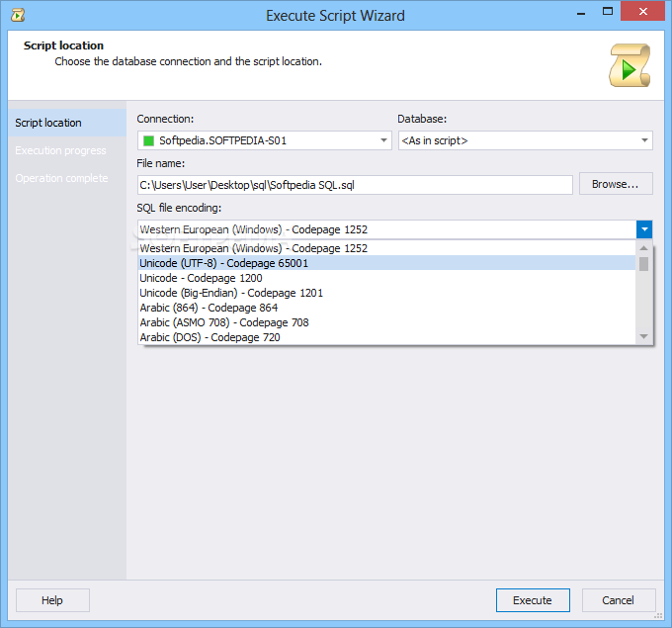Choose Unicode - Codepage 1200
This screenshot has height=628, width=672.
point(387,278)
